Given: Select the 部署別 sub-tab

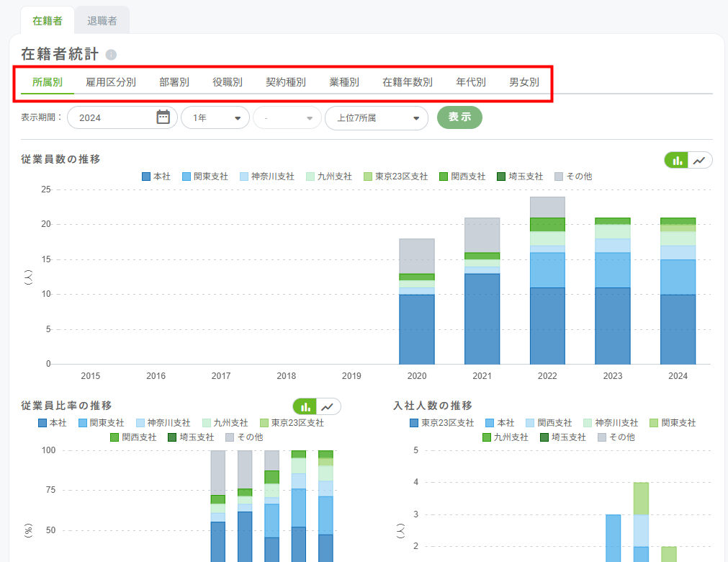Looking at the screenshot, I should 174,82.
